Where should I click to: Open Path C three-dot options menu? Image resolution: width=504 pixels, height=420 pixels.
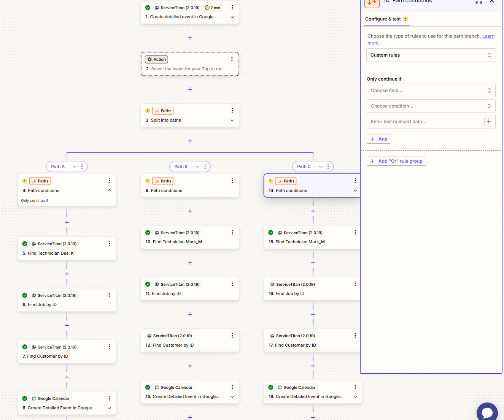[x=328, y=166]
